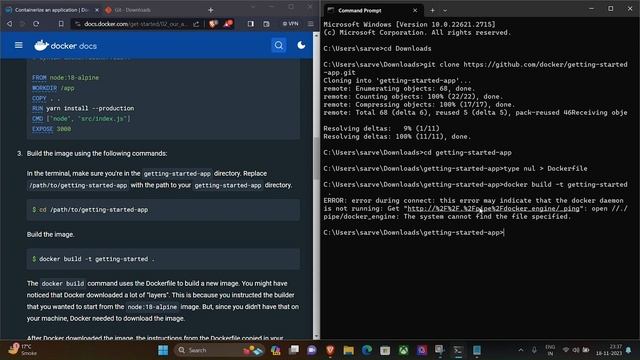Click the VPN button in Brave
The height and width of the screenshot is (360, 640).
tap(290, 24)
